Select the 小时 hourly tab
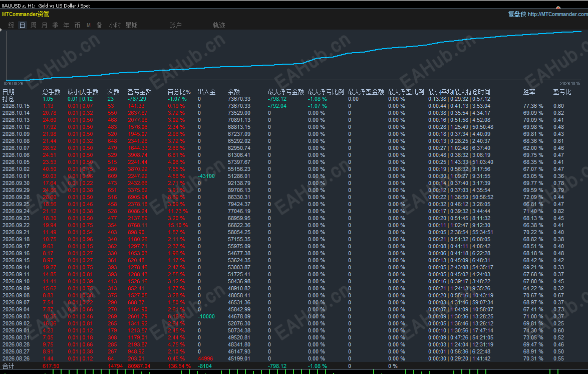This screenshot has height=374, width=588. 115,25
